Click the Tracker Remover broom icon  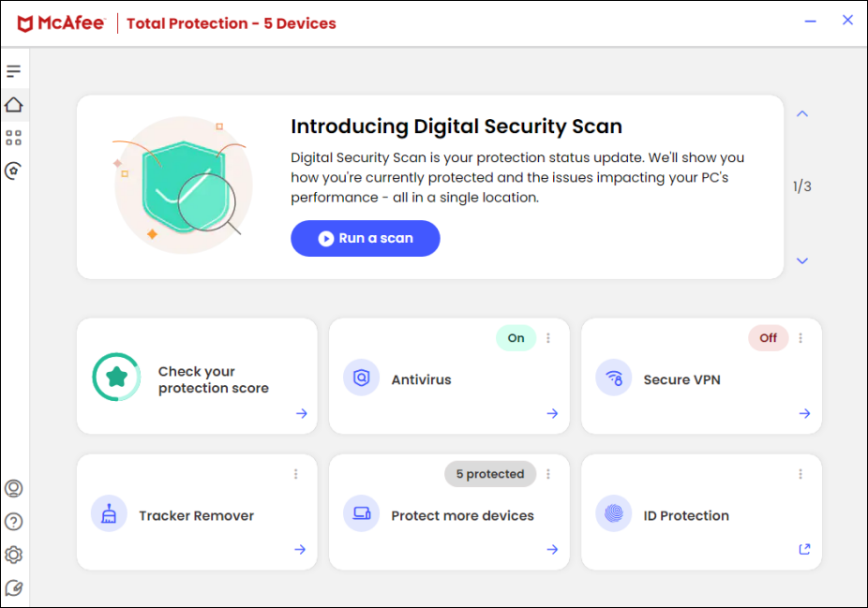[109, 513]
